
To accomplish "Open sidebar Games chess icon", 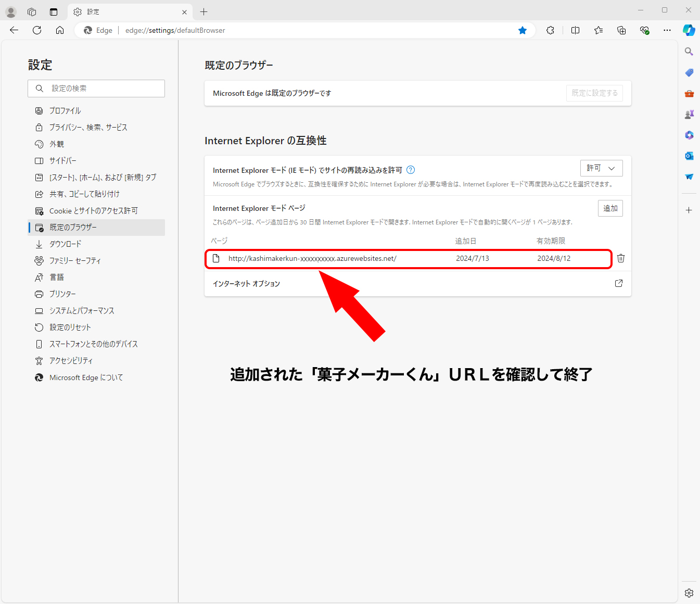I will (689, 114).
